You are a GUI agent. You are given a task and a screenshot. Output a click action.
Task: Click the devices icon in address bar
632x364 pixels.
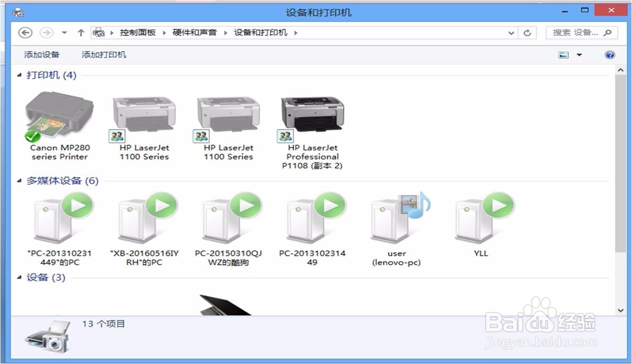click(x=99, y=33)
